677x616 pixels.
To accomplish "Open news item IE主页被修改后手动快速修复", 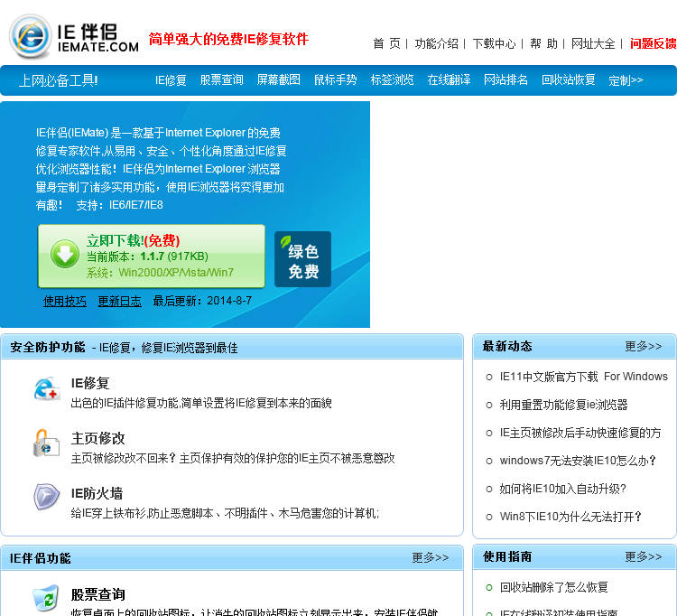I will point(580,433).
